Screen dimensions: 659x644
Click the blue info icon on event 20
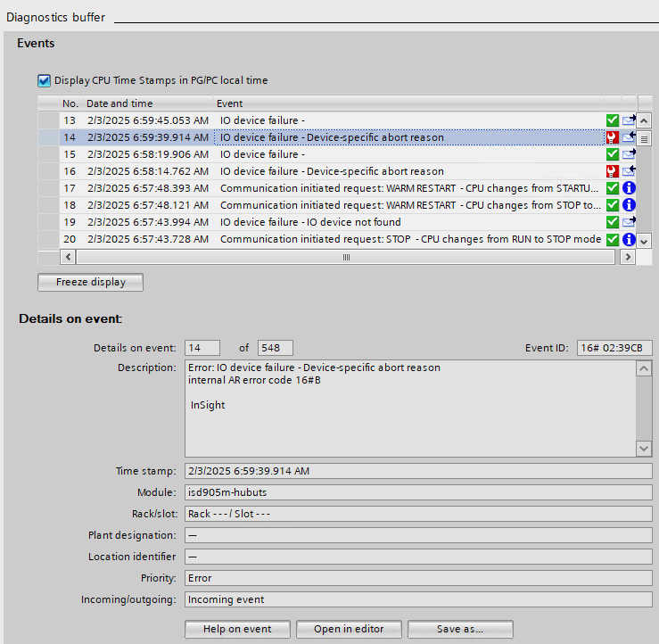[629, 239]
